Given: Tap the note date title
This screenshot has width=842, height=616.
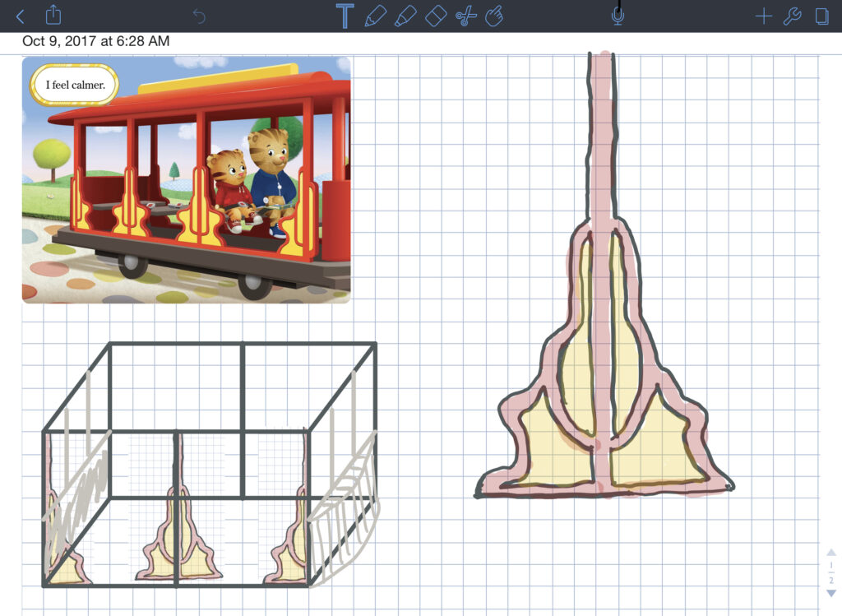Looking at the screenshot, I should (96, 41).
